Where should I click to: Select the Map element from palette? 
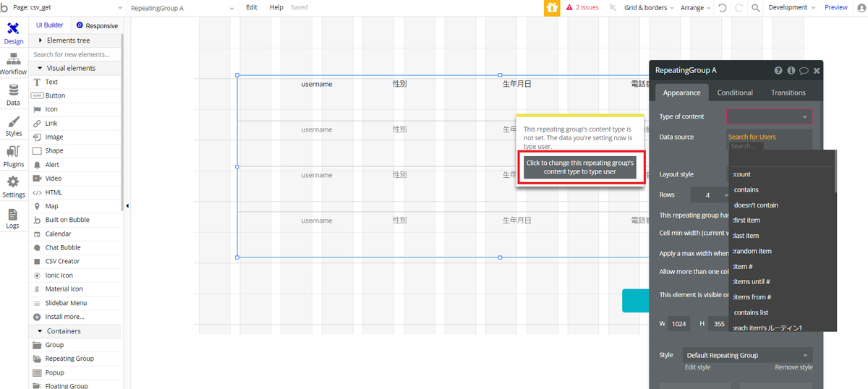tap(76, 206)
